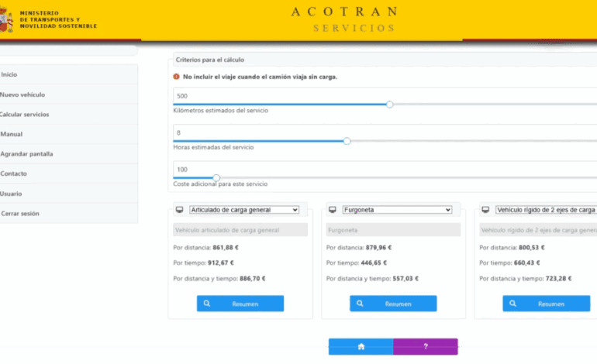Image resolution: width=597 pixels, height=364 pixels.
Task: Focus the additional cost field showing 100
Action: click(385, 170)
